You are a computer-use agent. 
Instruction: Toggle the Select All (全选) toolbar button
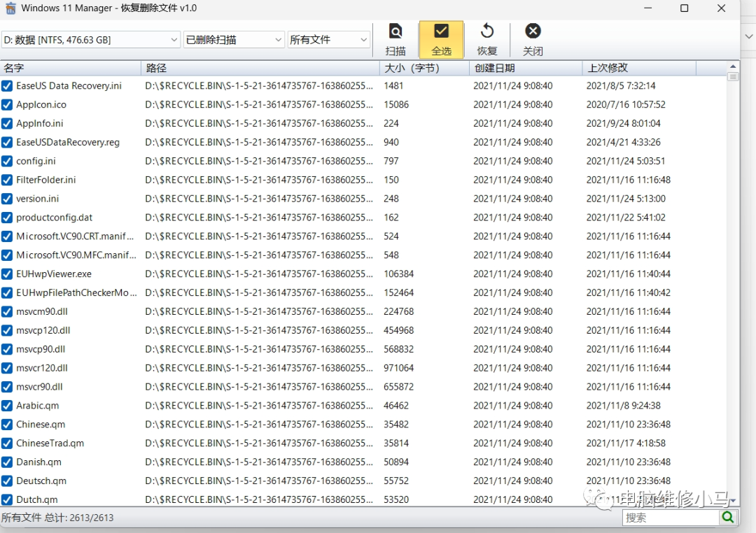[x=441, y=39]
